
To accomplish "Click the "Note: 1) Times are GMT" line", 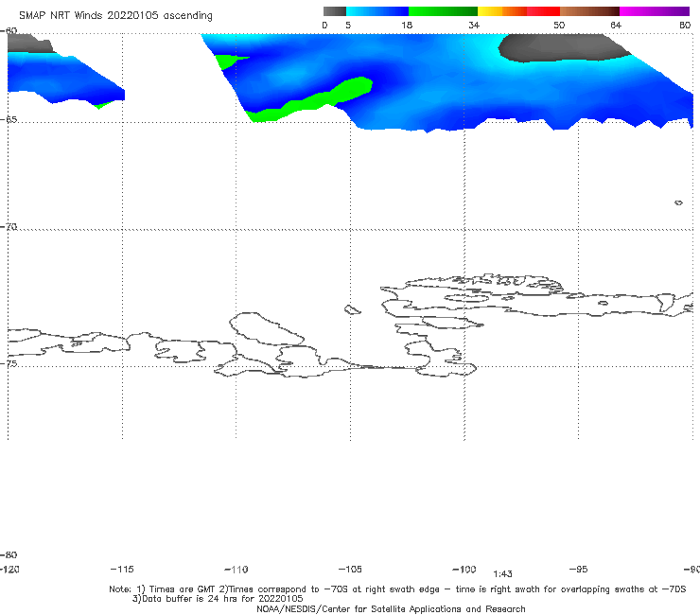I will tap(397, 589).
